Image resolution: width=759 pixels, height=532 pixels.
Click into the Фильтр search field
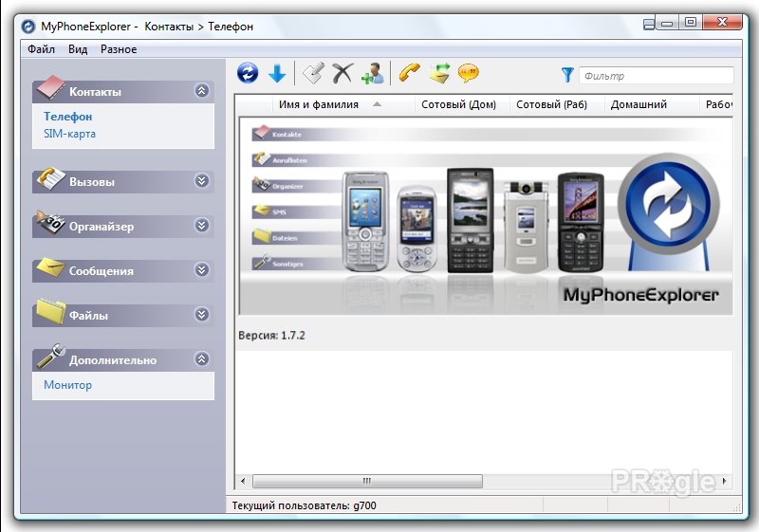(657, 76)
